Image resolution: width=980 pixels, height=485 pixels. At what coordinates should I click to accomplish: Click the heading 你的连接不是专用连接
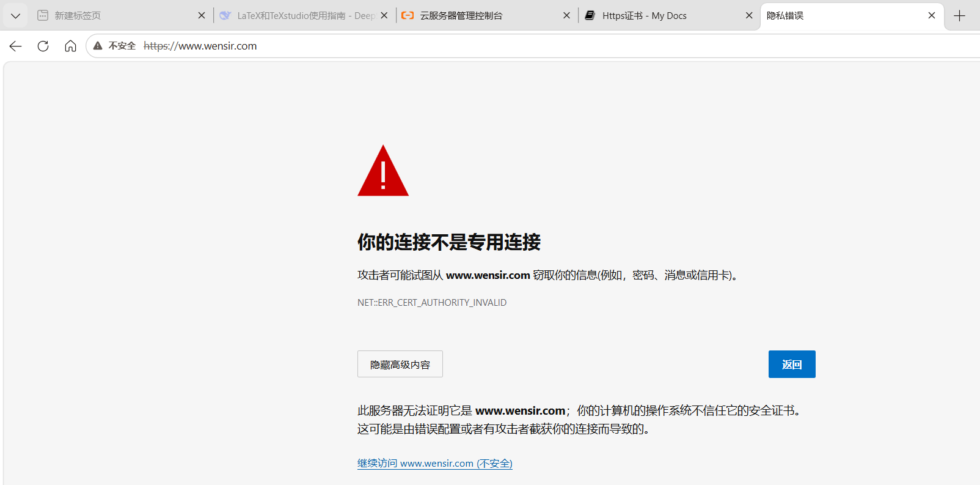(x=449, y=242)
